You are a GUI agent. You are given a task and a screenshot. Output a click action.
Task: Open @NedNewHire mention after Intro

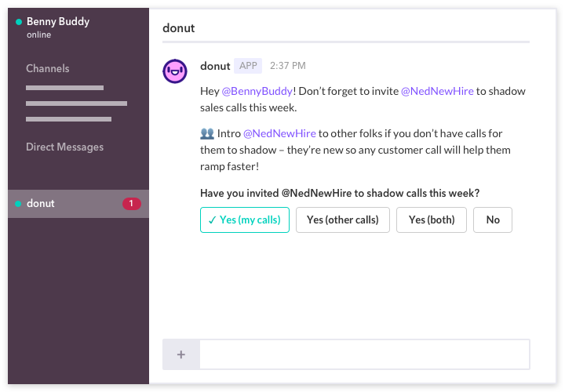[279, 133]
